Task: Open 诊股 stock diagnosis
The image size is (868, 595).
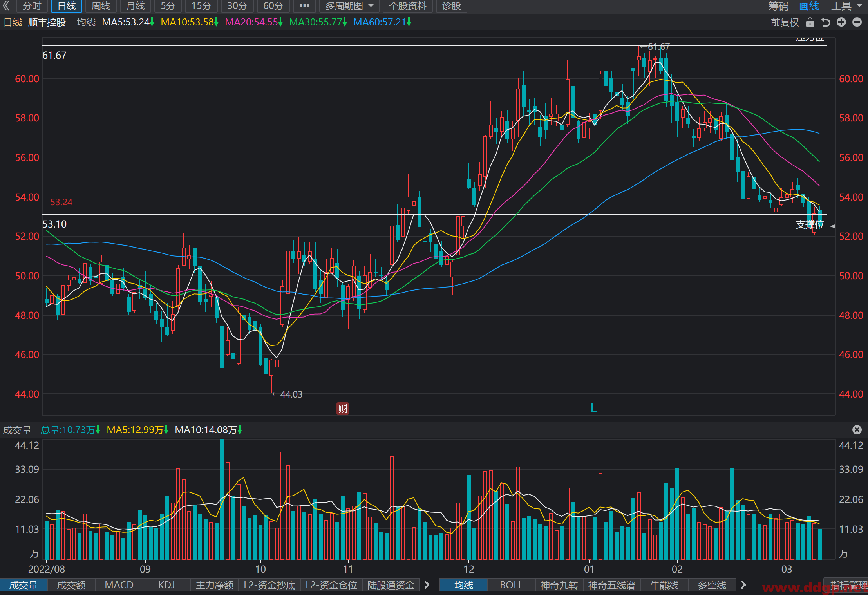Action: pos(451,6)
